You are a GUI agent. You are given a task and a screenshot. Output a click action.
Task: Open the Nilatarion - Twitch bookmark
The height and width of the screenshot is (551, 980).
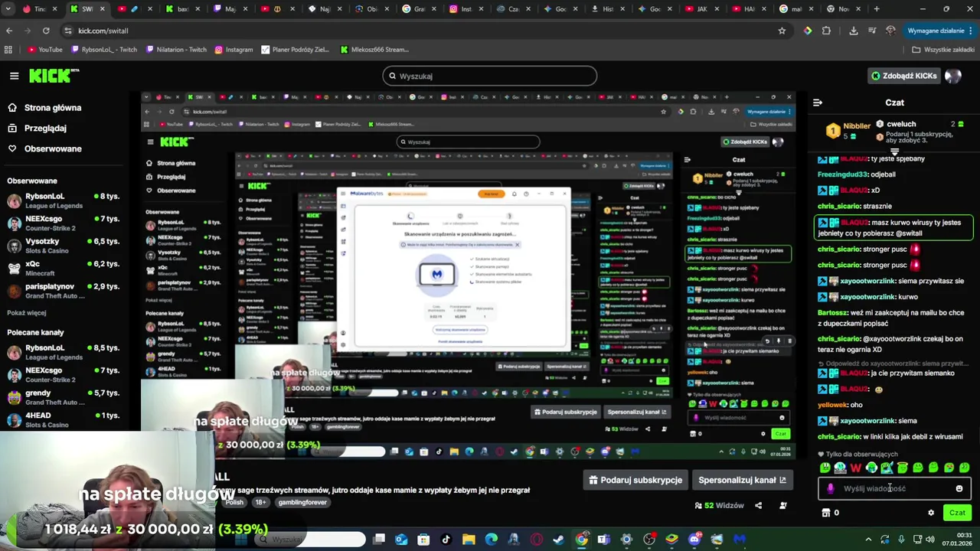click(x=176, y=50)
